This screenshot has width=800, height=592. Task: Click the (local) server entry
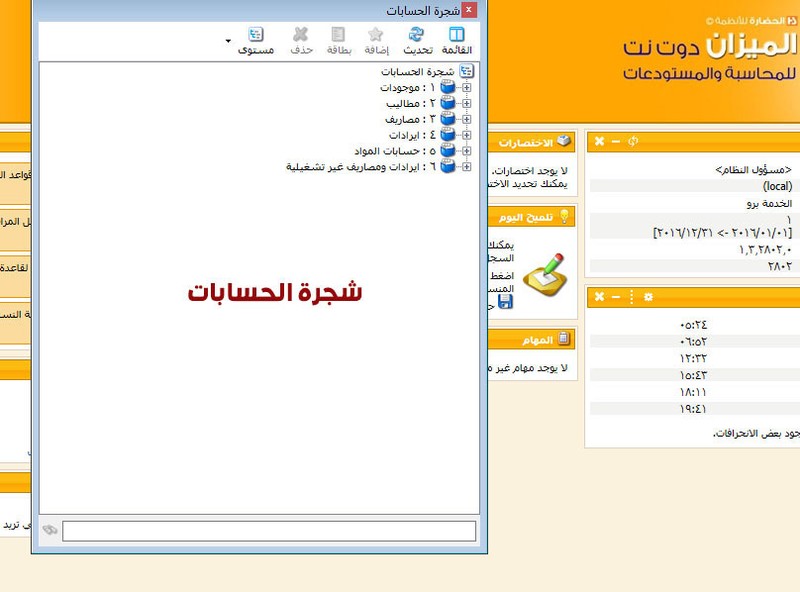778,186
